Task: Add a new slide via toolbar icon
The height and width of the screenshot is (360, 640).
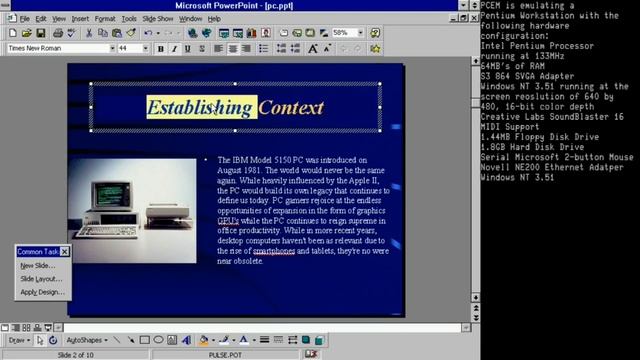Action: [284, 33]
